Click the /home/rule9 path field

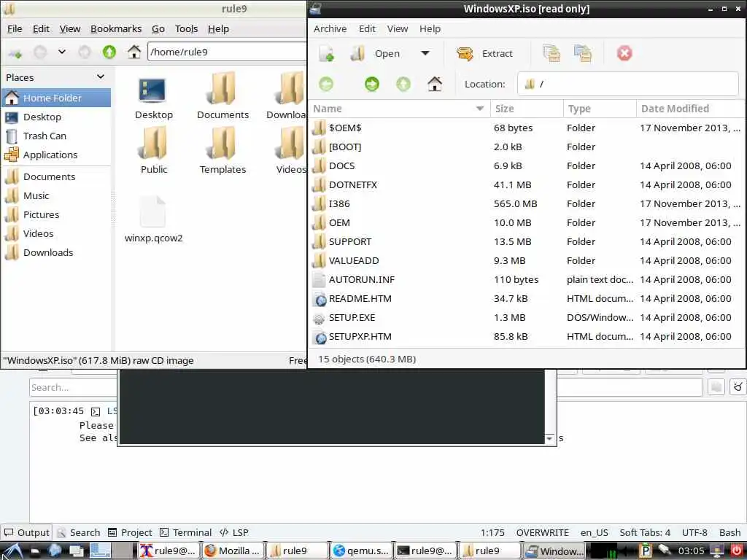pos(227,52)
